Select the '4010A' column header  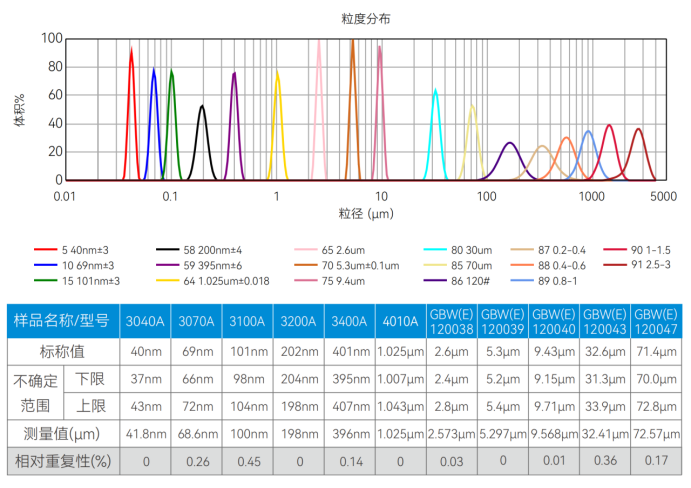pos(400,322)
